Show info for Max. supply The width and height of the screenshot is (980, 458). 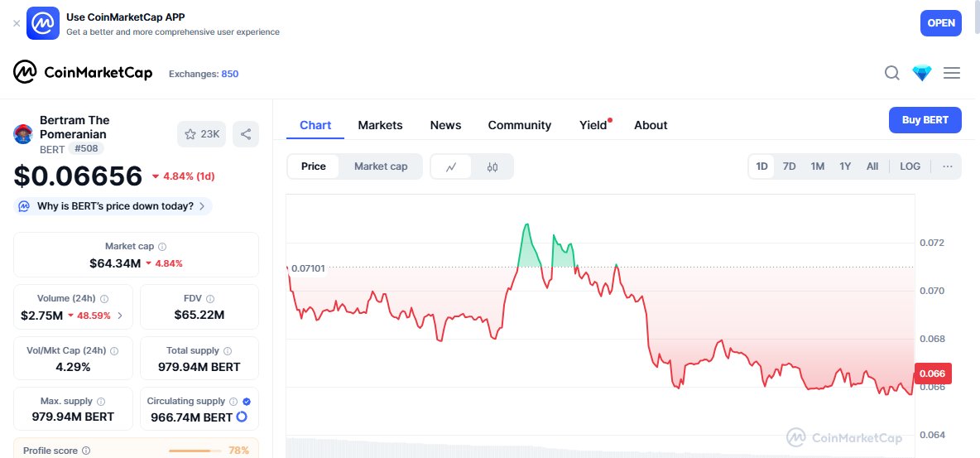101,402
